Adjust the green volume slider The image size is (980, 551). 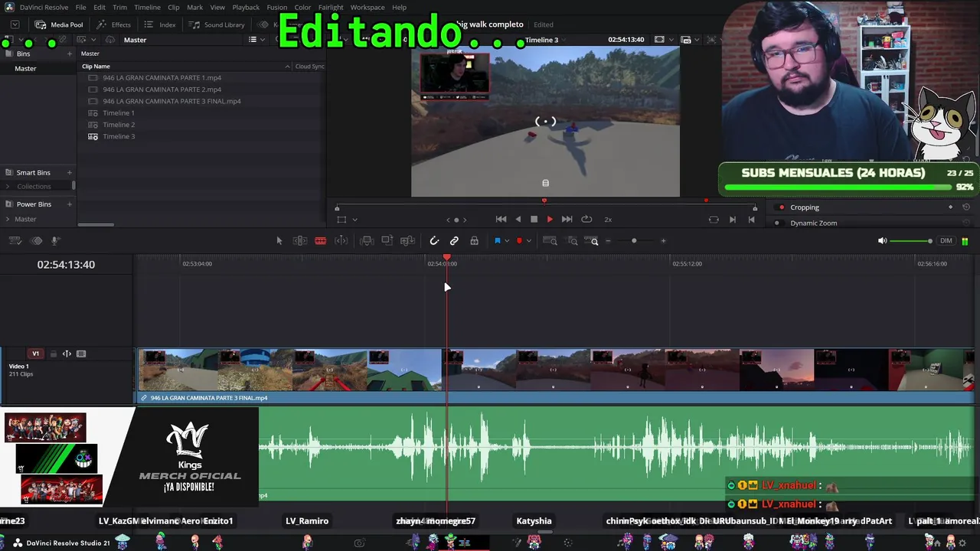pyautogui.click(x=910, y=241)
